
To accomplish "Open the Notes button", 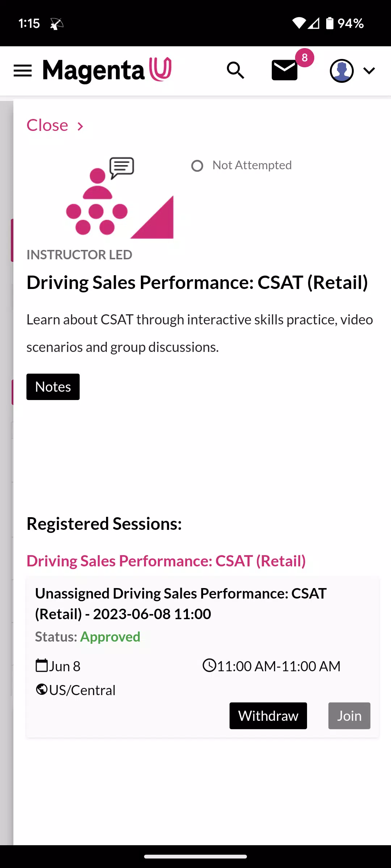I will click(x=53, y=387).
